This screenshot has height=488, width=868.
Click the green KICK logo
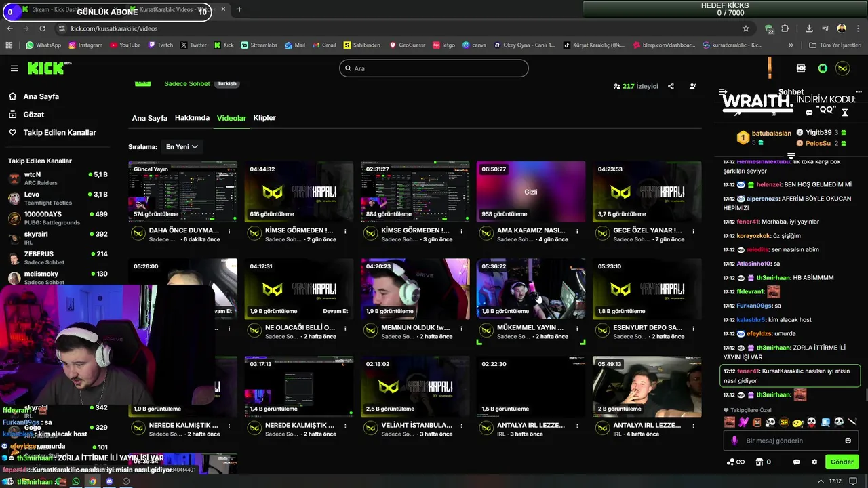[x=49, y=68]
